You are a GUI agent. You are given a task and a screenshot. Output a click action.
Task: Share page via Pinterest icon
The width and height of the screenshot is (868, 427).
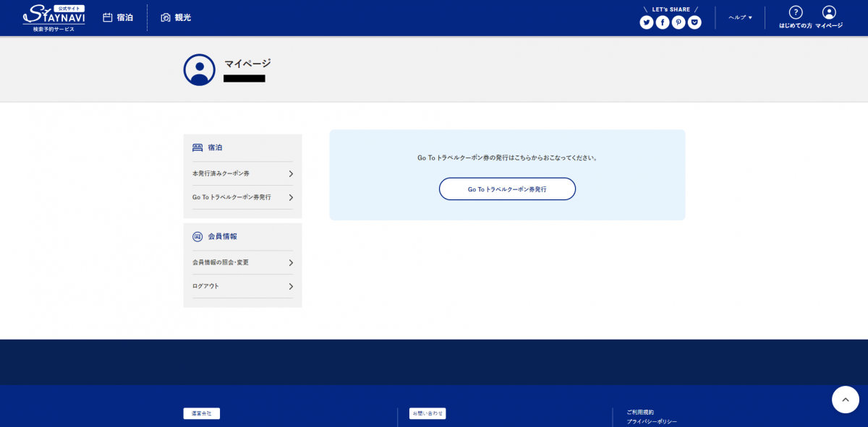(x=678, y=22)
